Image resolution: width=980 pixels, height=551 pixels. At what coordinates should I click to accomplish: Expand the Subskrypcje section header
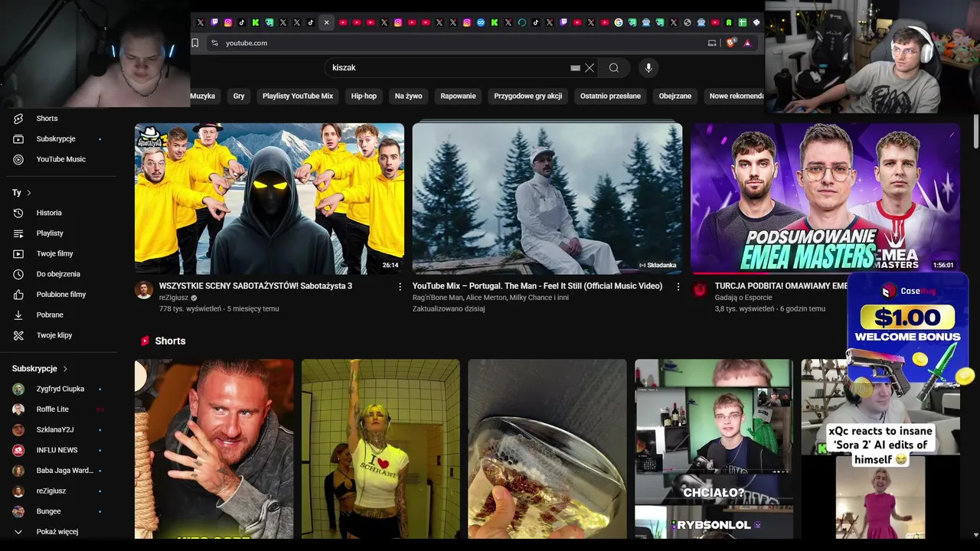(40, 369)
